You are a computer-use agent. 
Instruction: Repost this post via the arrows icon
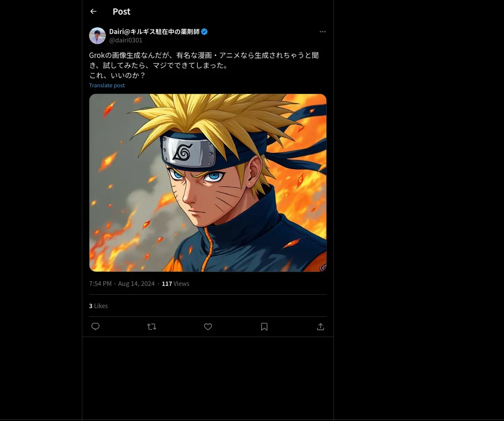pos(152,327)
